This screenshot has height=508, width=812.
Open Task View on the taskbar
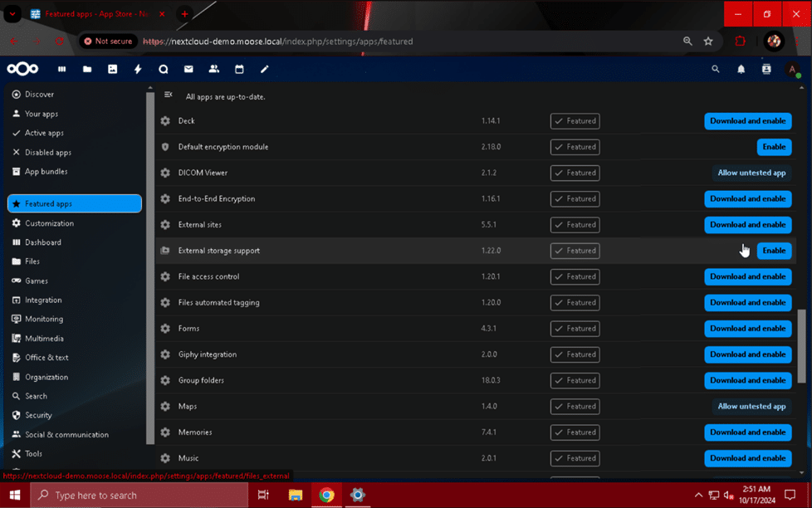(x=263, y=496)
